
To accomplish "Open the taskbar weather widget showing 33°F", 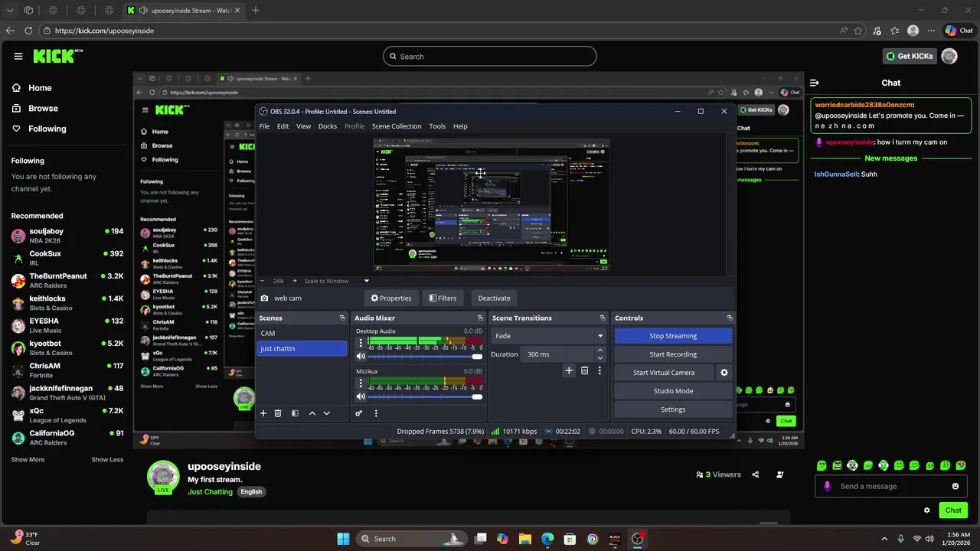I will [23, 539].
